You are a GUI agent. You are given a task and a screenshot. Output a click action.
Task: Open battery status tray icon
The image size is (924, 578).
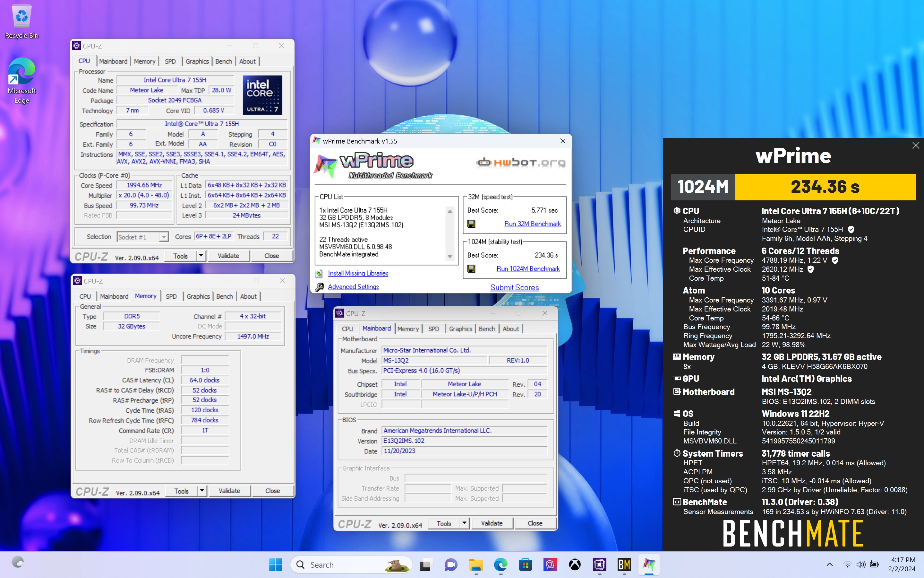874,565
